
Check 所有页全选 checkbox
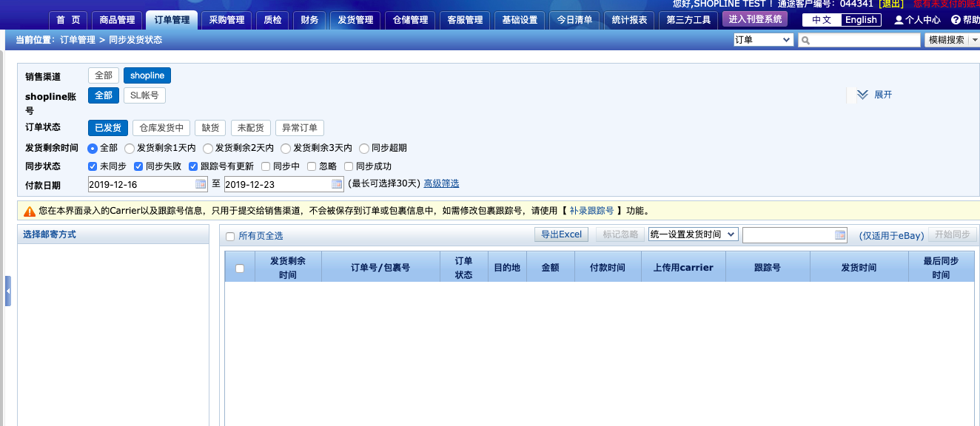[230, 237]
